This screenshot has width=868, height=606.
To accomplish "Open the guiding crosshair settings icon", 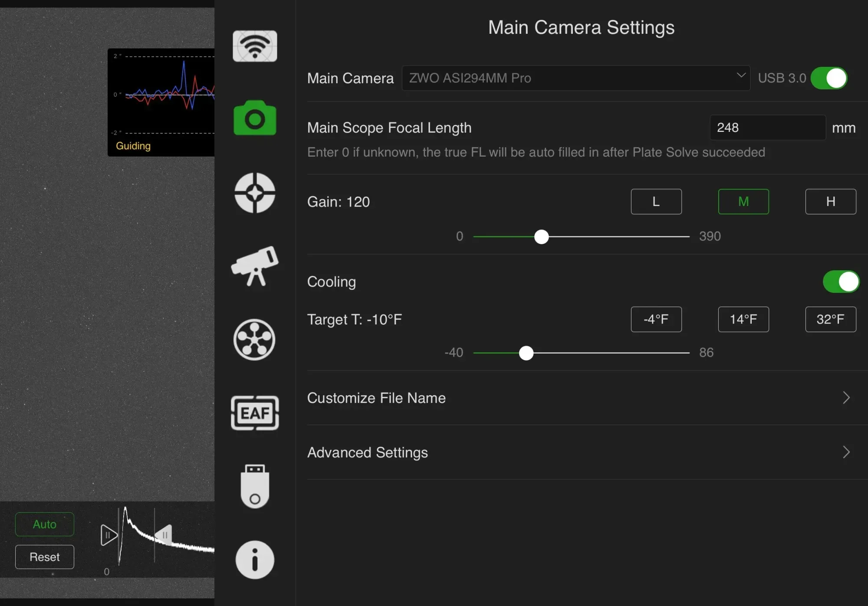I will click(255, 193).
